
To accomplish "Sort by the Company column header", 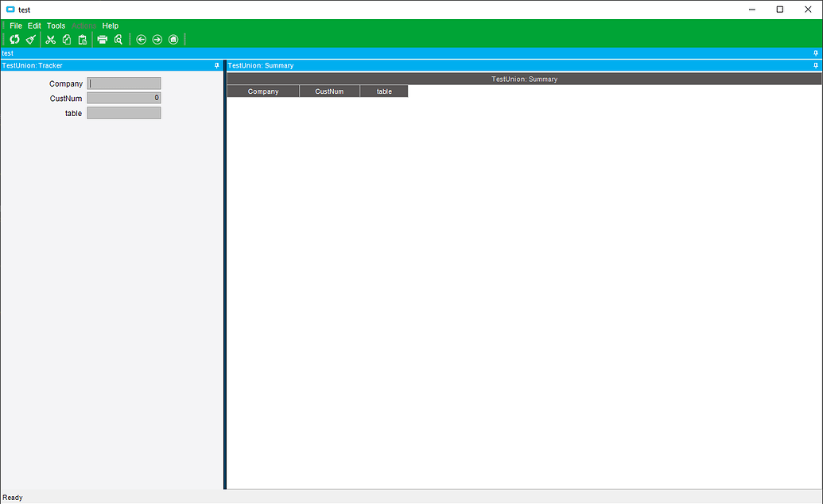I will coord(262,91).
